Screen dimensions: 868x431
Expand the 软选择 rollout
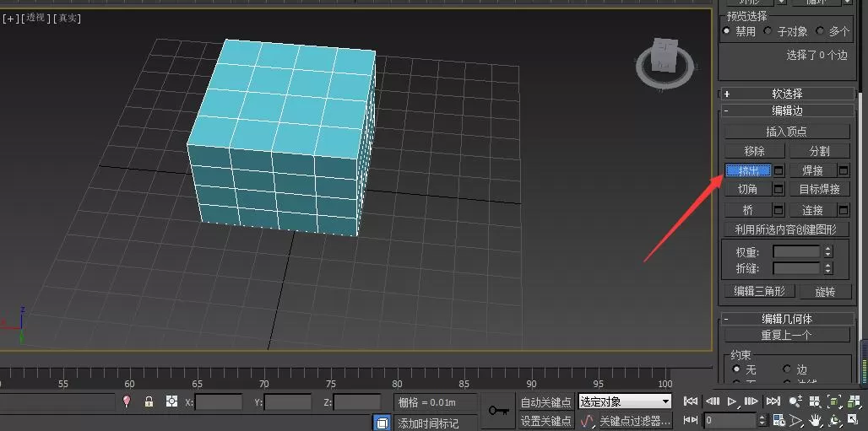[x=787, y=94]
